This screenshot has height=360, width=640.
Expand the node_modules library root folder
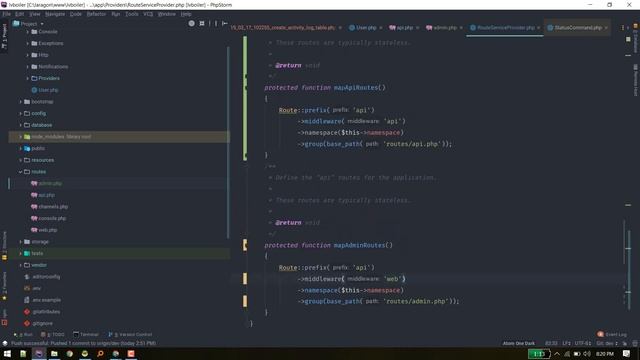(x=20, y=137)
